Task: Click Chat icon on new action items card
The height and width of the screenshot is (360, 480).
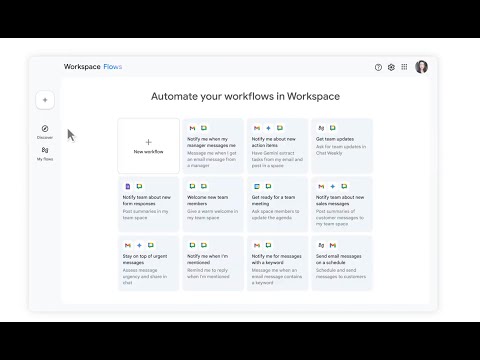Action: (280, 128)
